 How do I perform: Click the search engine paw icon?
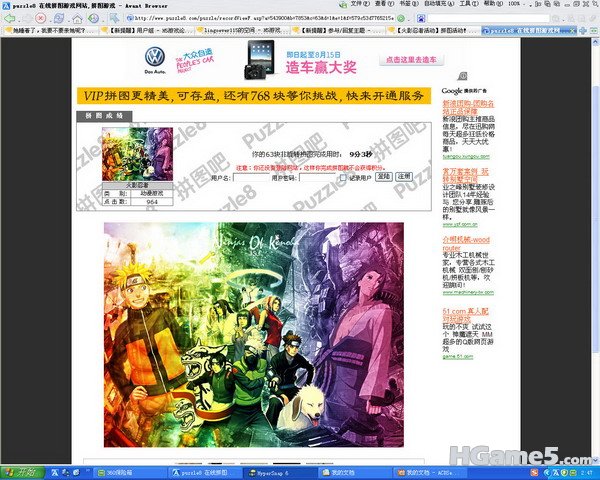421,18
